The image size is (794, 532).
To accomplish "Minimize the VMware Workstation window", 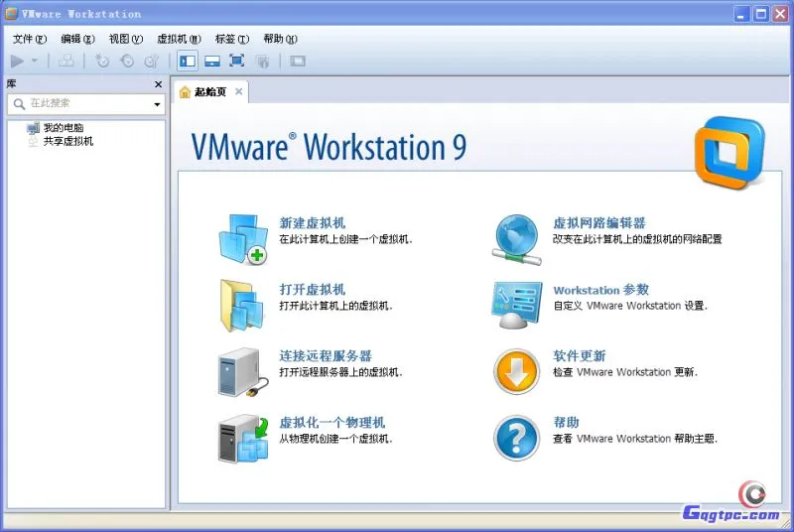I will tap(741, 14).
